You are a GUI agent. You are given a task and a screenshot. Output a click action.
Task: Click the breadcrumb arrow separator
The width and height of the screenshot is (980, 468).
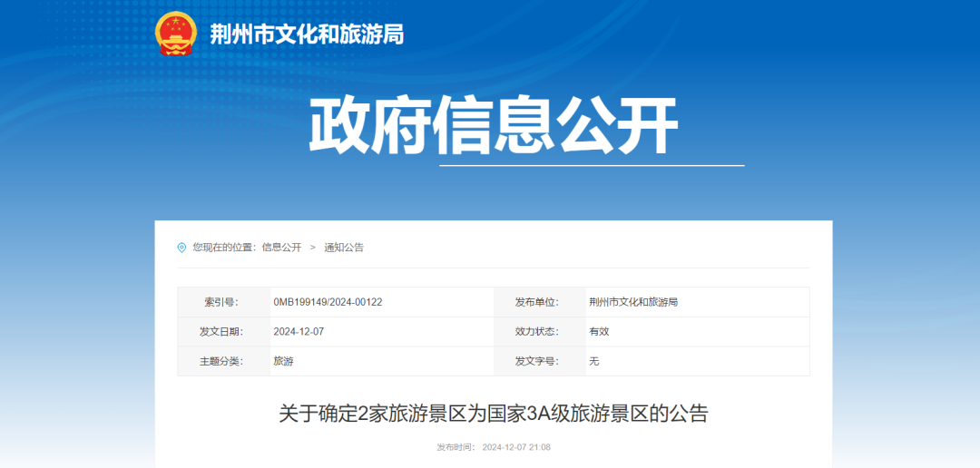pos(312,248)
